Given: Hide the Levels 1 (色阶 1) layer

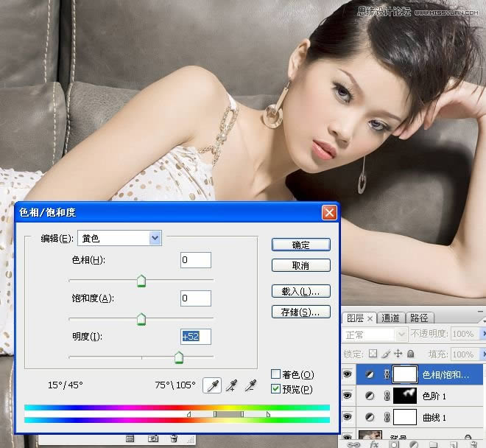Looking at the screenshot, I should 348,396.
